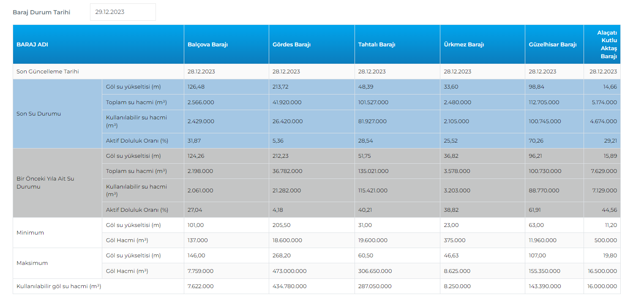Image resolution: width=644 pixels, height=297 pixels.
Task: Select the Son Su Durumu section label
Action: (38, 114)
